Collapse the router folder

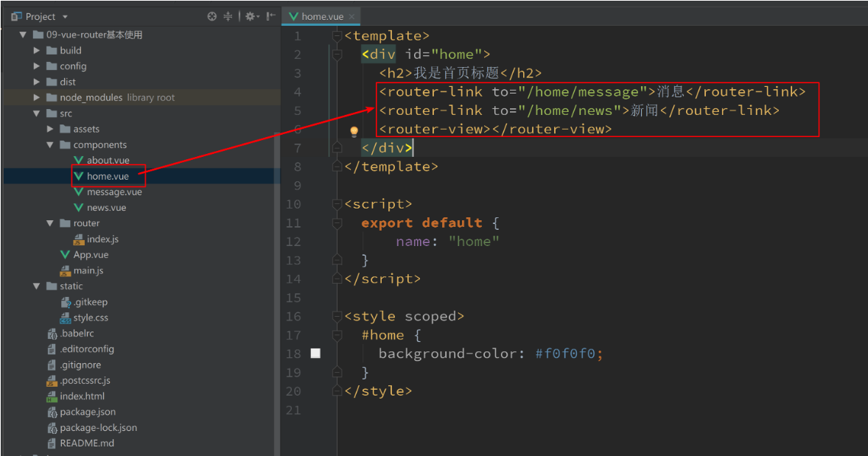[50, 223]
